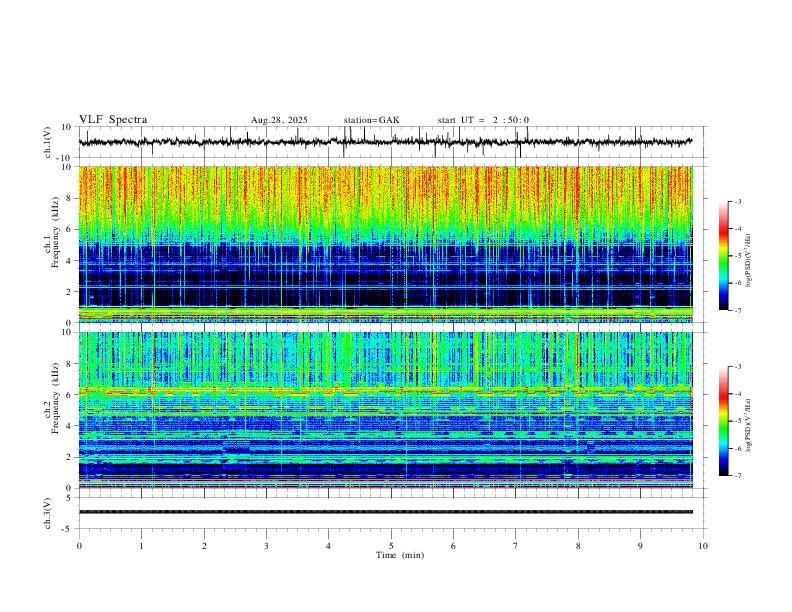The width and height of the screenshot is (792, 612).
Task: Click time axis tick label "1"
Action: [x=141, y=546]
